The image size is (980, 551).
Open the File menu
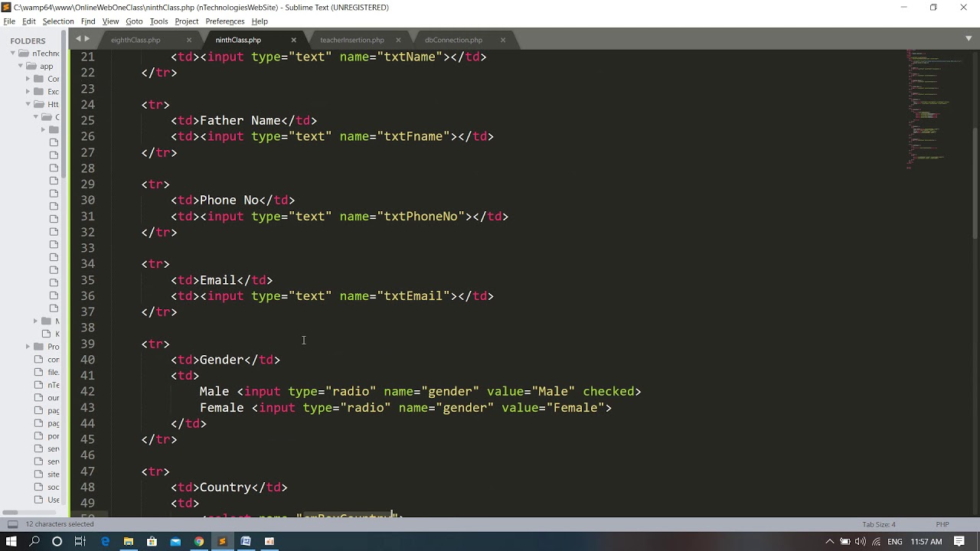(x=9, y=21)
